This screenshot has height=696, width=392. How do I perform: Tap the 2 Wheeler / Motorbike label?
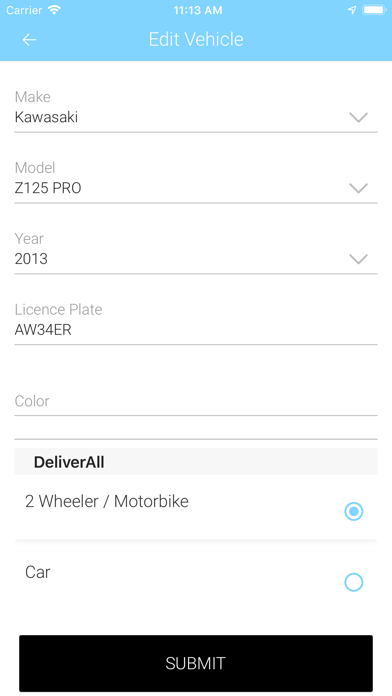click(107, 501)
